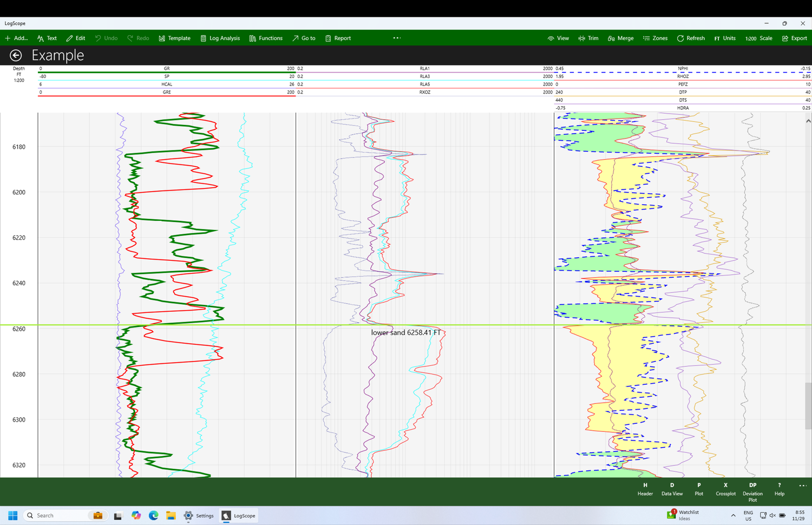Open Microsoft Edge from taskbar
812x525 pixels.
coord(153,516)
